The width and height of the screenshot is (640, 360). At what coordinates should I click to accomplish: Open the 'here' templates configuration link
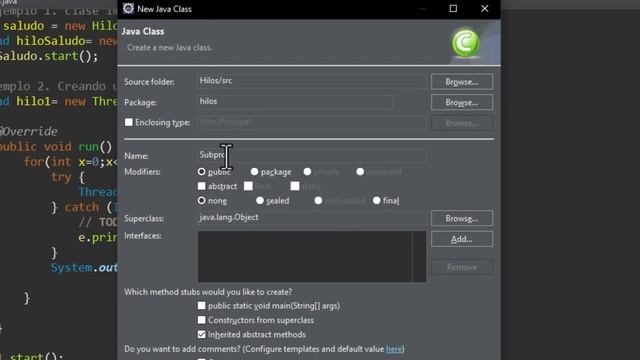(393, 349)
